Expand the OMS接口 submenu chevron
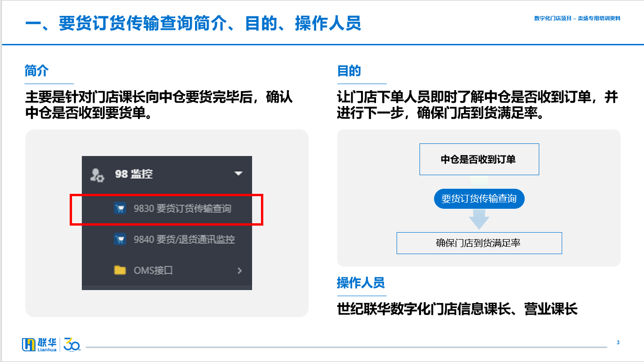Viewport: 644px width, 362px height. coord(239,270)
